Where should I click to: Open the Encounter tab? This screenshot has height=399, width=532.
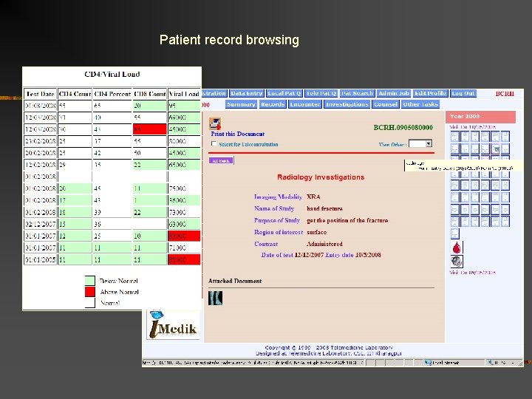tap(305, 104)
